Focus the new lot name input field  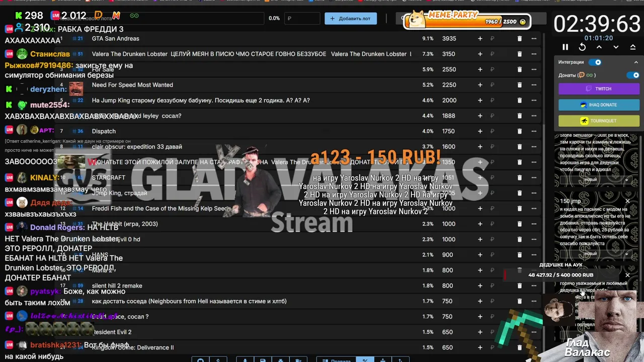159,19
